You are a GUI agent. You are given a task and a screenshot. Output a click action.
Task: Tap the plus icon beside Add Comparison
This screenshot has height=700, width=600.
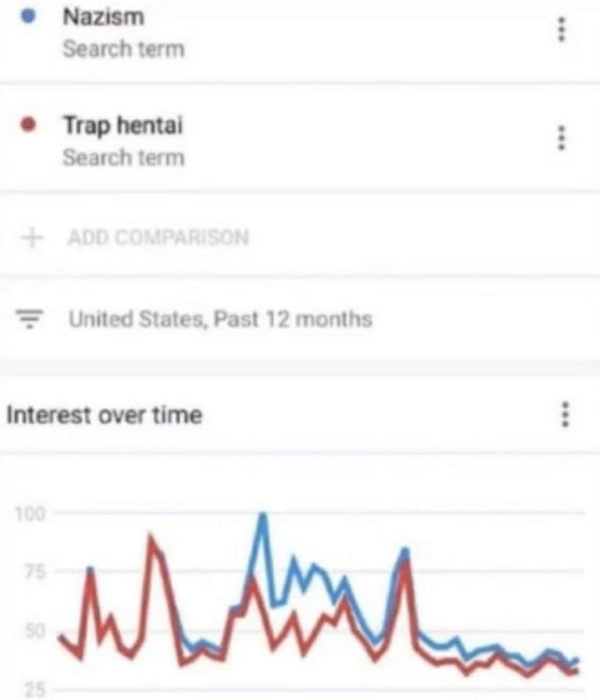pos(30,237)
